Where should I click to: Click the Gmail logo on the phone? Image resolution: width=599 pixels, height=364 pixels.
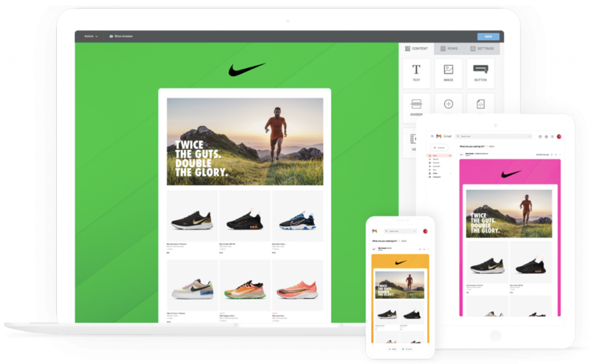coord(374,231)
